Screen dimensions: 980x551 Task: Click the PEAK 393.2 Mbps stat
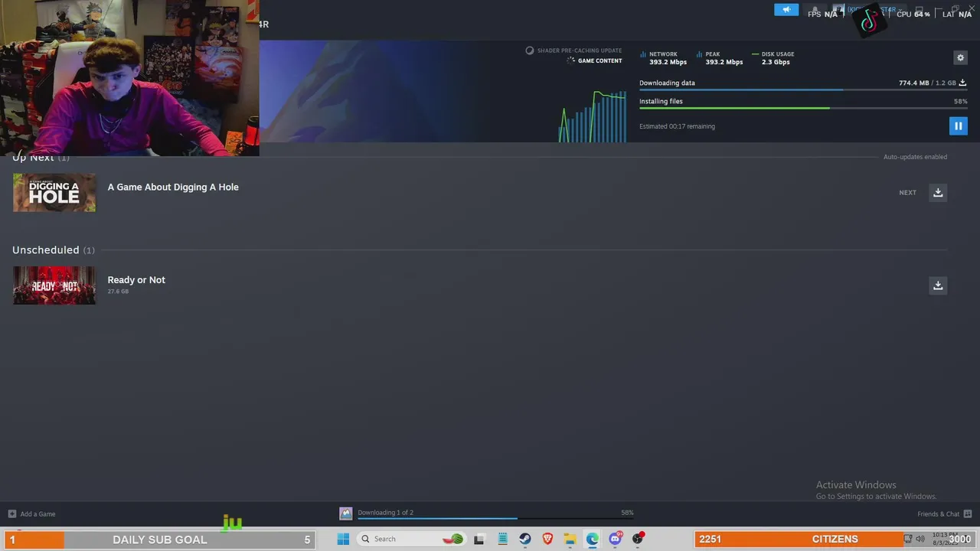tap(721, 58)
